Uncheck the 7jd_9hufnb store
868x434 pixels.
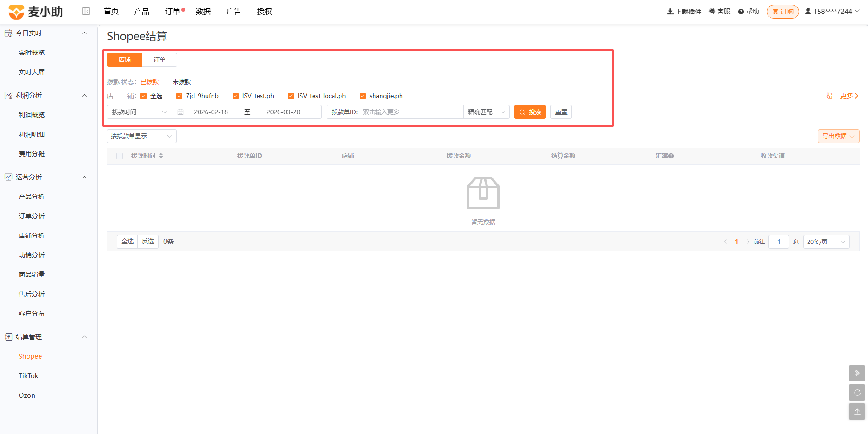(179, 96)
